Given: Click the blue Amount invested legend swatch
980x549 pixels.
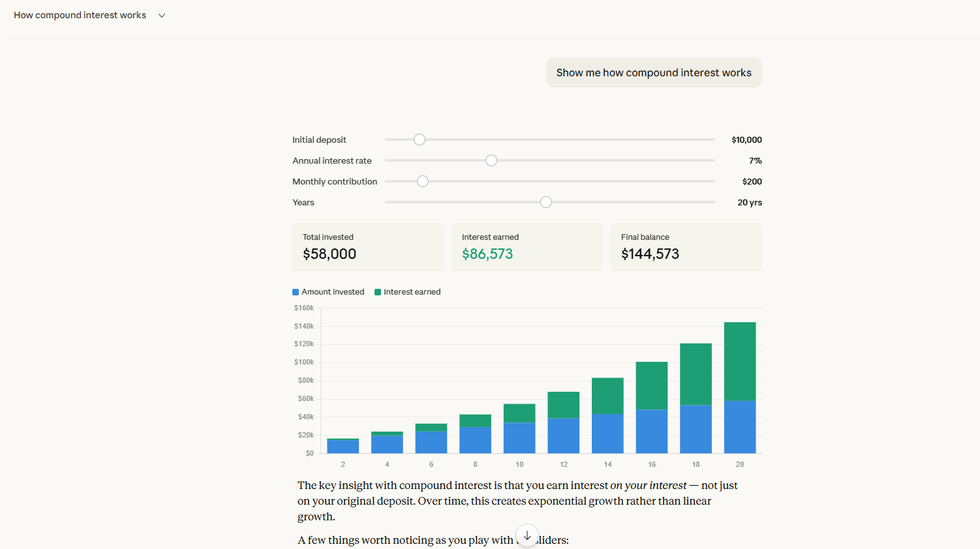Looking at the screenshot, I should coord(296,292).
